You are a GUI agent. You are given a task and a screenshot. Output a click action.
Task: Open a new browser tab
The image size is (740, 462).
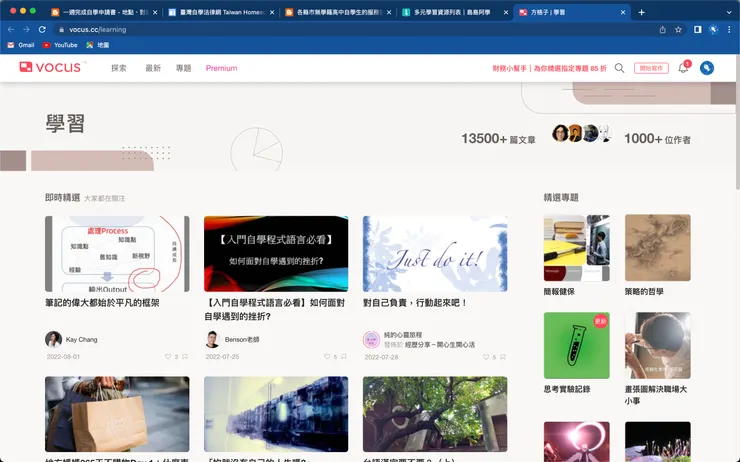(641, 12)
